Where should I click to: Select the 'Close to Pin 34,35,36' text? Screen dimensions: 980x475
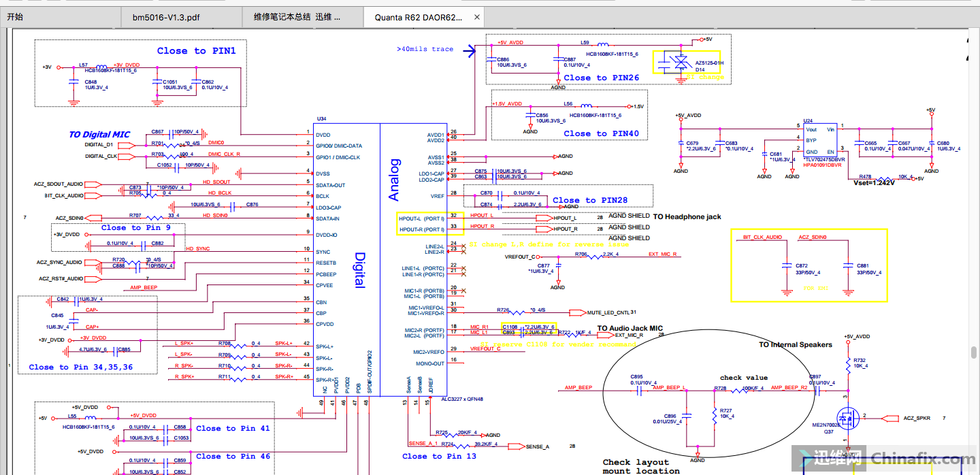tap(81, 367)
